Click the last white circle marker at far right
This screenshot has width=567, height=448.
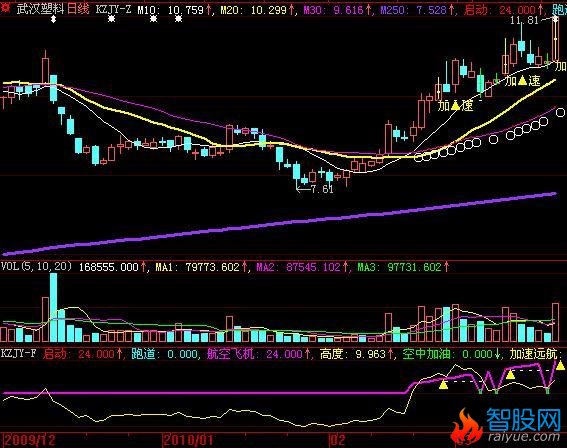point(560,112)
